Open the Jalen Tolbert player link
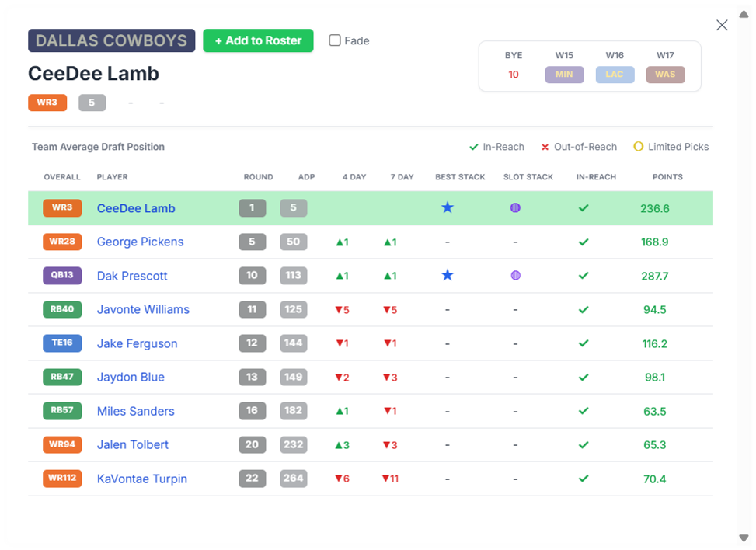 [x=133, y=444]
